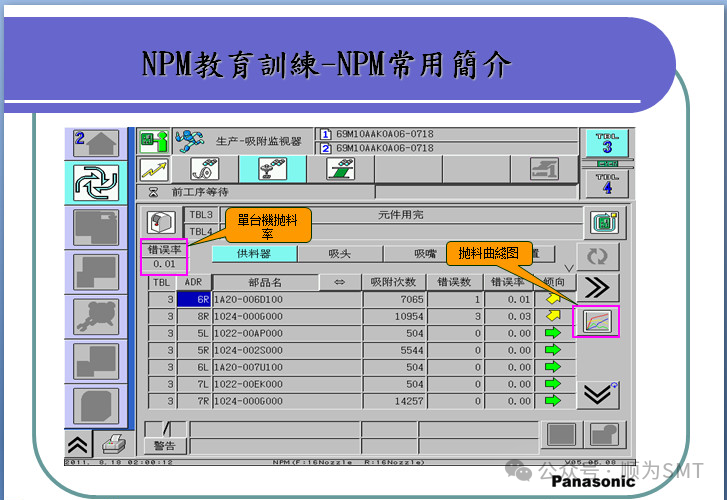Select the TBL 3 table button
Screen dimensions: 727x500
606,143
